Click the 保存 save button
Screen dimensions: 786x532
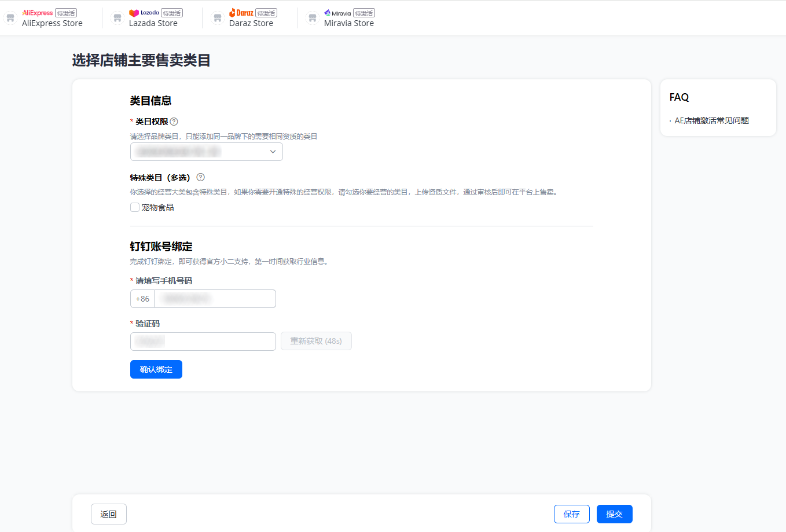[571, 514]
